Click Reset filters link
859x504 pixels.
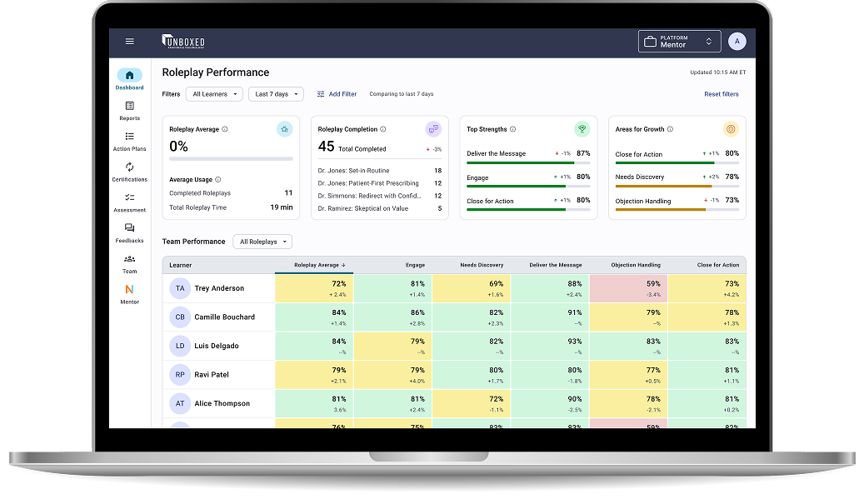point(721,94)
